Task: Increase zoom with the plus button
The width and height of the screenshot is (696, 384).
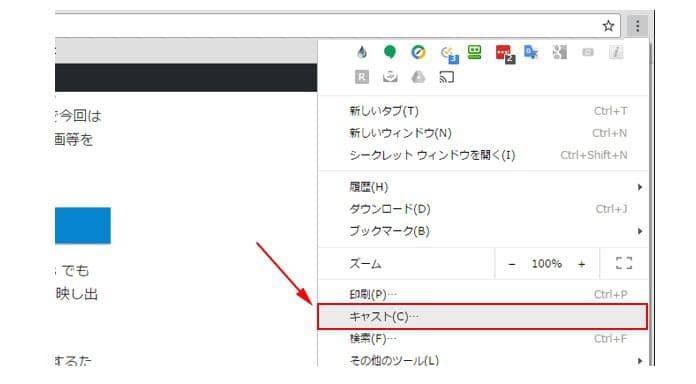Action: [x=581, y=264]
